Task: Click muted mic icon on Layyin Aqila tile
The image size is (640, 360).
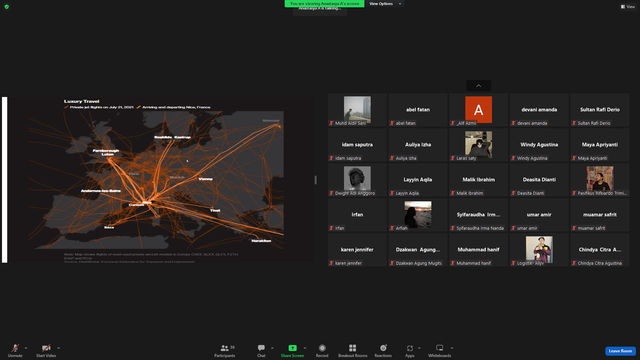Action: click(392, 193)
